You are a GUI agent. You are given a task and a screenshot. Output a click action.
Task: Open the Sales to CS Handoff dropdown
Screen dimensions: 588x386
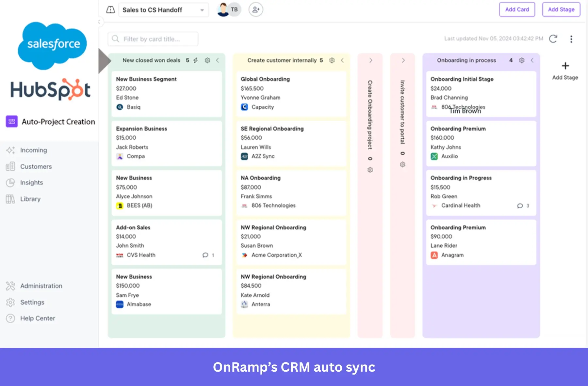click(164, 10)
